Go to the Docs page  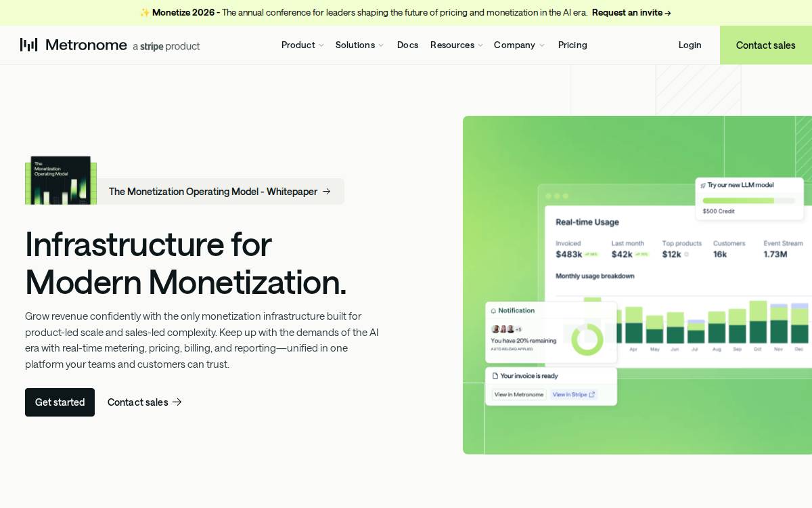[407, 45]
